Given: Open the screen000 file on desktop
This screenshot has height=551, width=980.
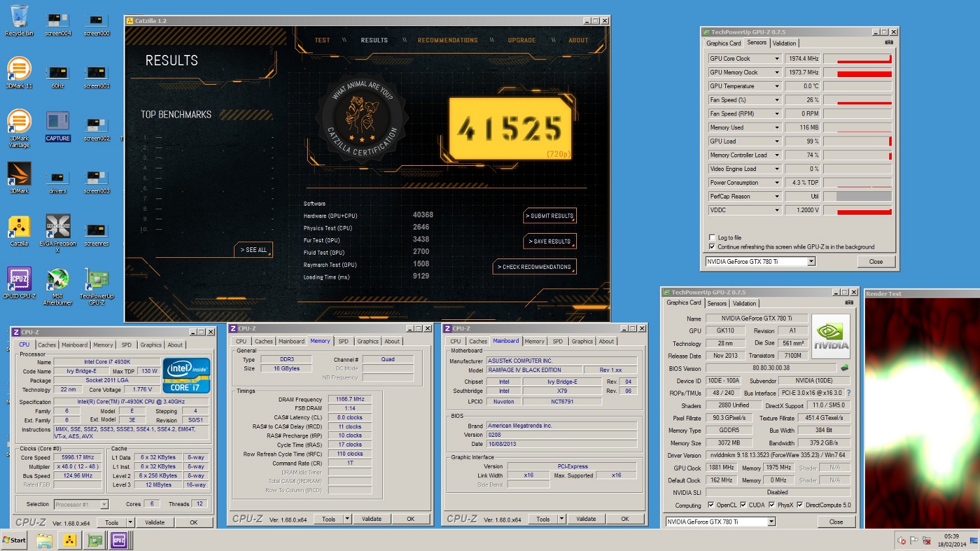Looking at the screenshot, I should point(97,24).
